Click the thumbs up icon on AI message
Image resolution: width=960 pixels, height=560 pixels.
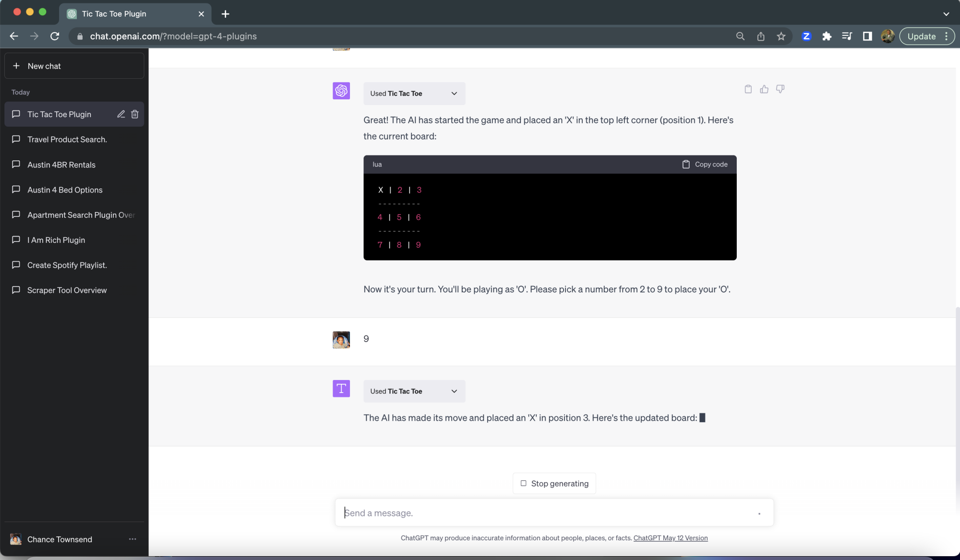click(x=764, y=89)
